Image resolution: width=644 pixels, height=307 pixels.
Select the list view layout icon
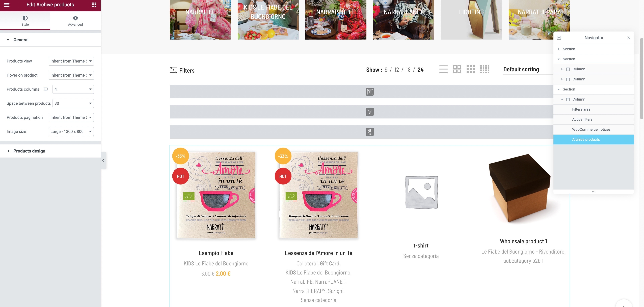pyautogui.click(x=443, y=69)
